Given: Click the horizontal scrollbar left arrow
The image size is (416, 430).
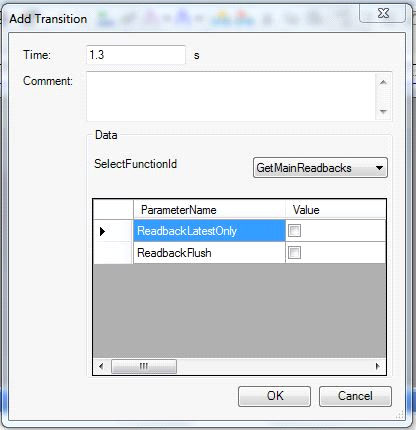Looking at the screenshot, I should pyautogui.click(x=101, y=366).
